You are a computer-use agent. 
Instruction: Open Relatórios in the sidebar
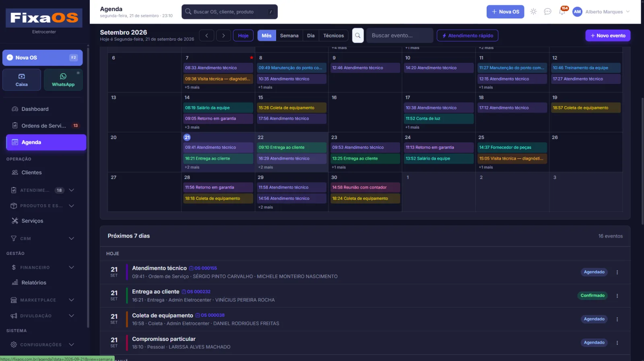(x=46, y=283)
